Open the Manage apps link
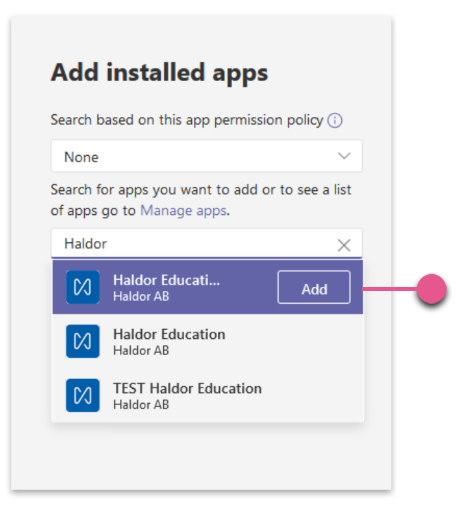The height and width of the screenshot is (513, 460). pos(183,211)
